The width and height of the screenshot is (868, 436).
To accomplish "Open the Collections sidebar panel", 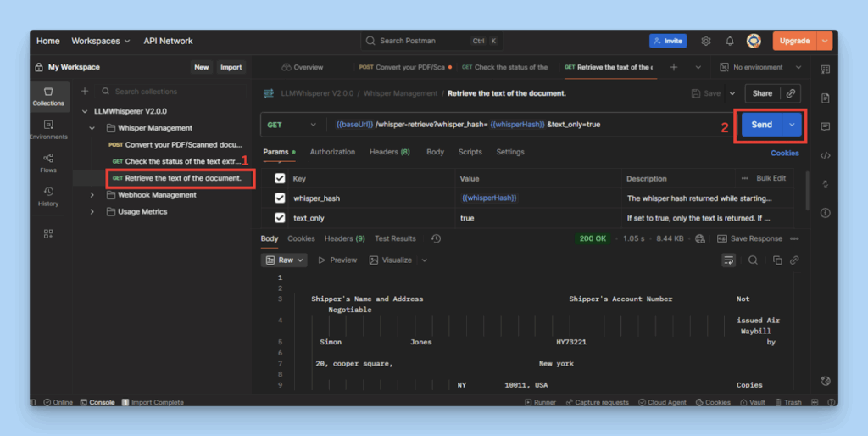I will (48, 95).
